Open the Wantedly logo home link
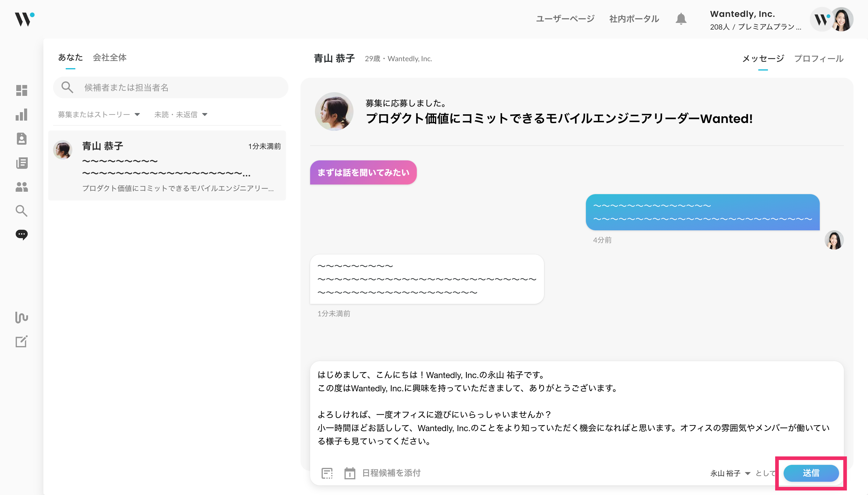The image size is (868, 495). [x=24, y=19]
